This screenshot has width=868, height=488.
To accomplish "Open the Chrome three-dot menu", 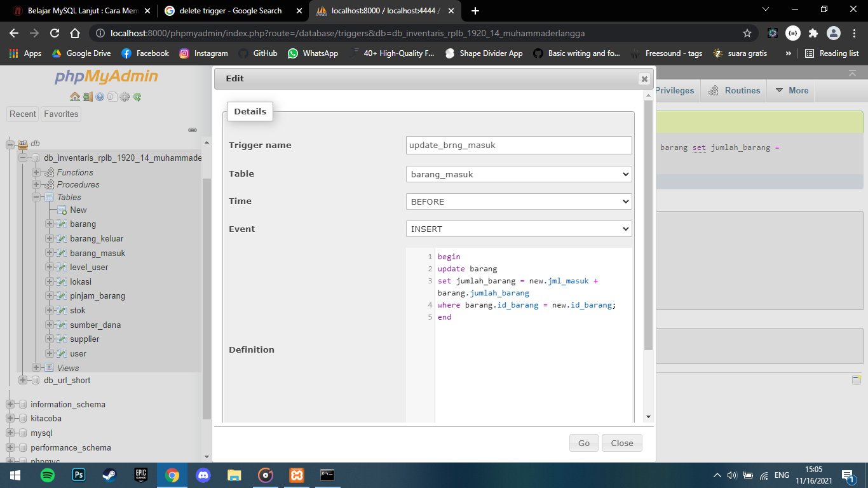I will (854, 33).
